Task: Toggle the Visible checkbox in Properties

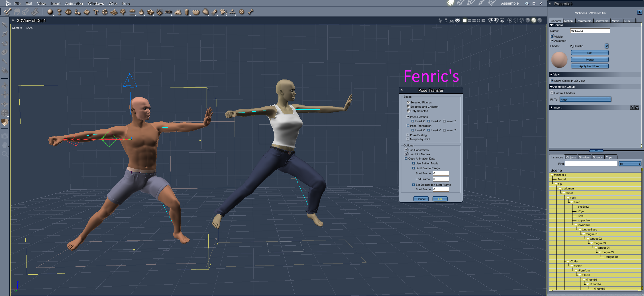Action: point(552,36)
